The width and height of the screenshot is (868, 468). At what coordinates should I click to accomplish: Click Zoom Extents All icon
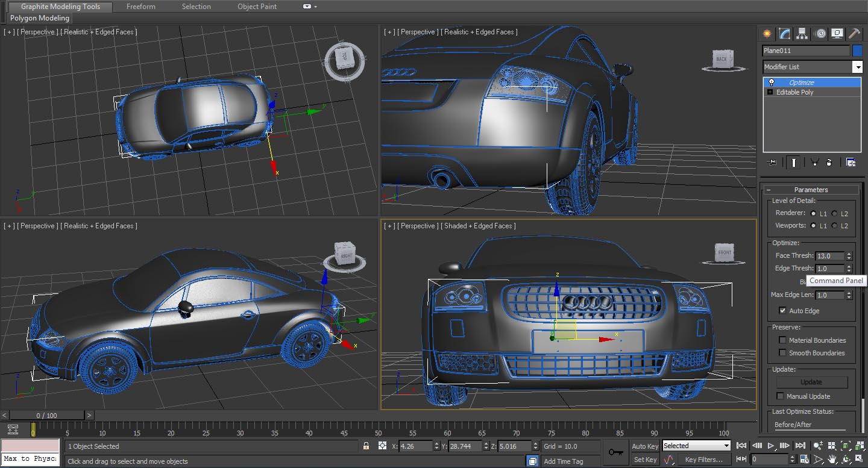pyautogui.click(x=860, y=446)
